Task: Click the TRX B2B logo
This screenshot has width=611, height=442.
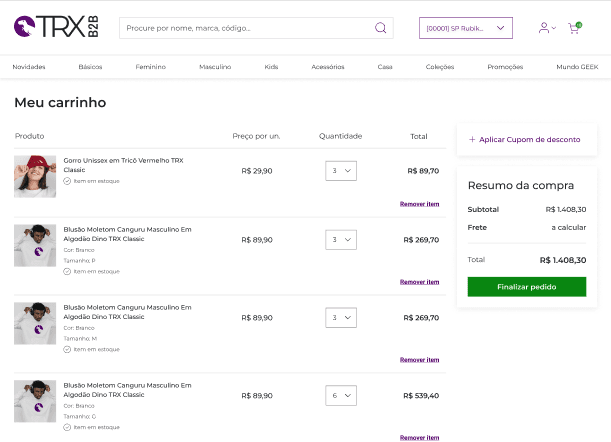Action: click(56, 28)
